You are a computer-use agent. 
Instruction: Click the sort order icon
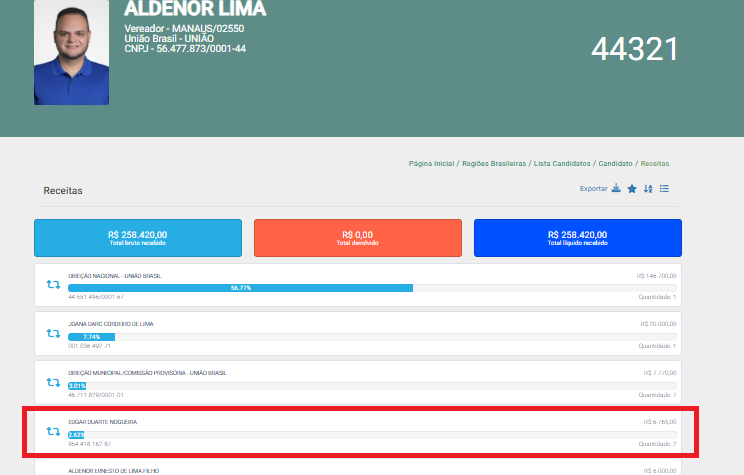pyautogui.click(x=648, y=189)
